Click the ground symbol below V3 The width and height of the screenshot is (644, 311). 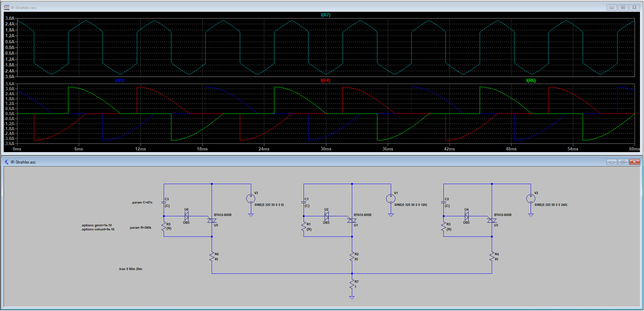click(x=251, y=215)
